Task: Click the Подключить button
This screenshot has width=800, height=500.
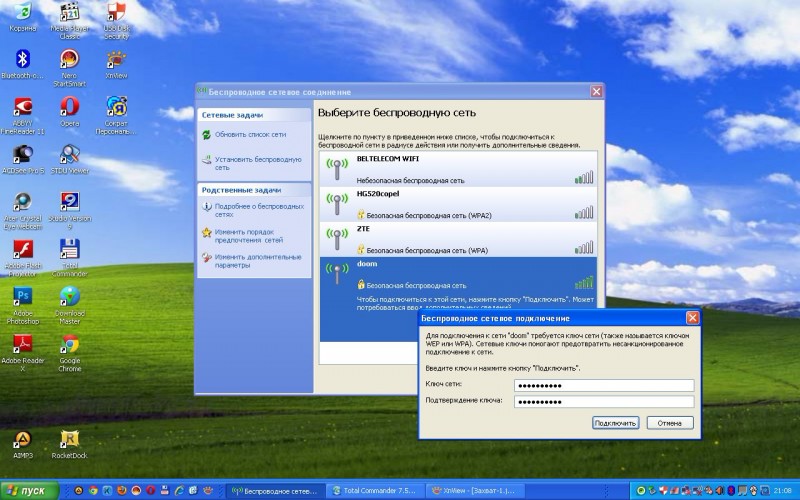Action: tap(616, 423)
